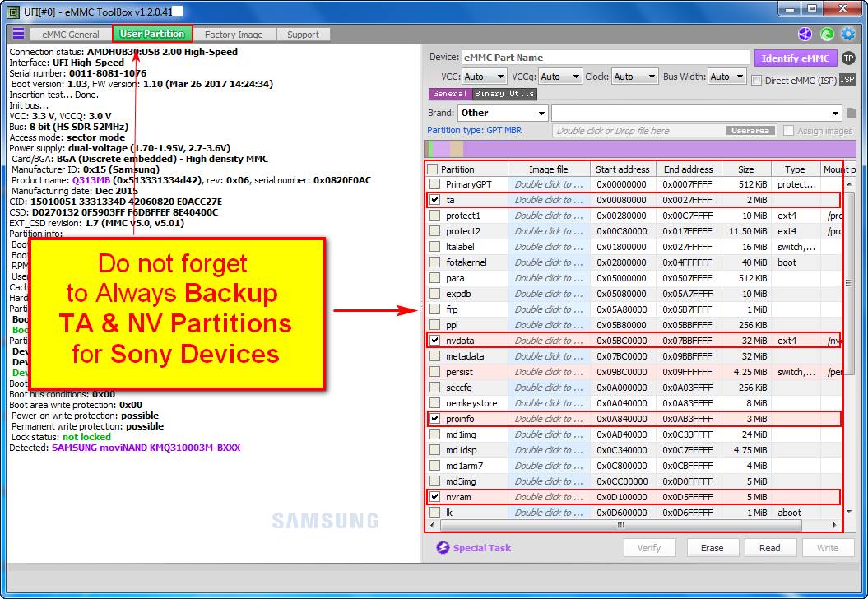This screenshot has height=599, width=868.
Task: Uncheck the proinfo partition checkbox
Action: tap(435, 419)
